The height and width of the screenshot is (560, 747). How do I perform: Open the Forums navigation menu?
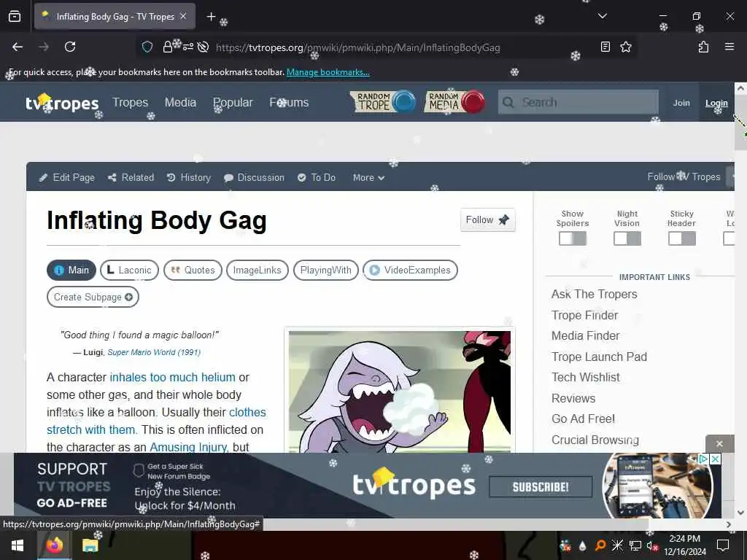pos(289,102)
